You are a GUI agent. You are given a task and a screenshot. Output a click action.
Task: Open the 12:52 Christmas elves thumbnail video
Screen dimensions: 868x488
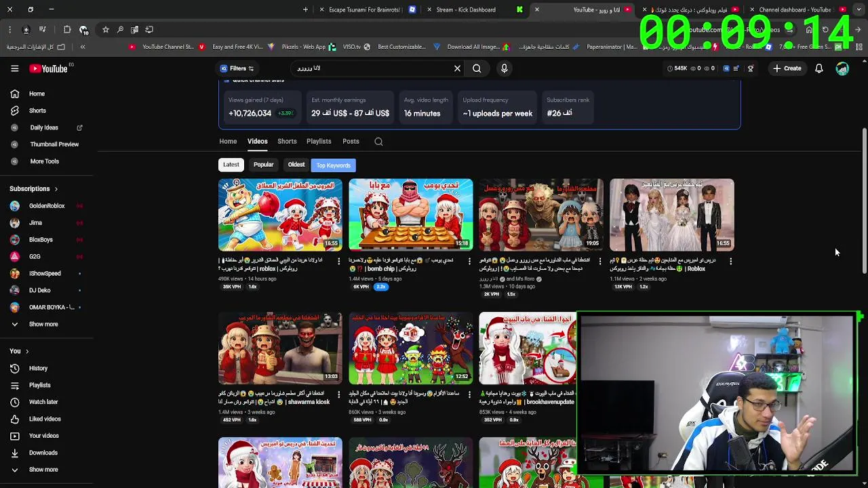tap(410, 348)
